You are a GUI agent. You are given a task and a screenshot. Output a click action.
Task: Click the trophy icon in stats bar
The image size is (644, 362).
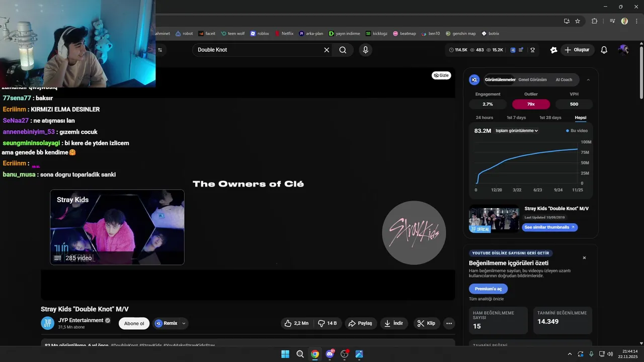[532, 50]
